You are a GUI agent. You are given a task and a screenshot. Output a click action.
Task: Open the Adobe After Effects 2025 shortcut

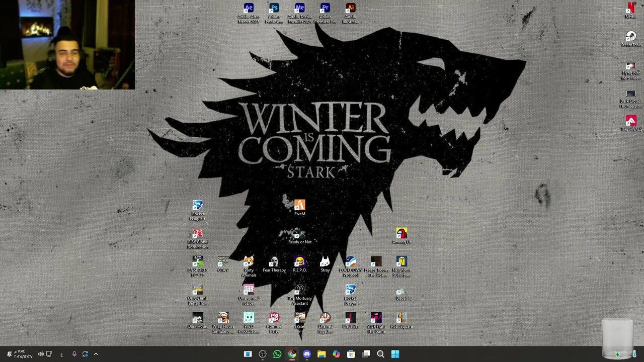point(249,13)
